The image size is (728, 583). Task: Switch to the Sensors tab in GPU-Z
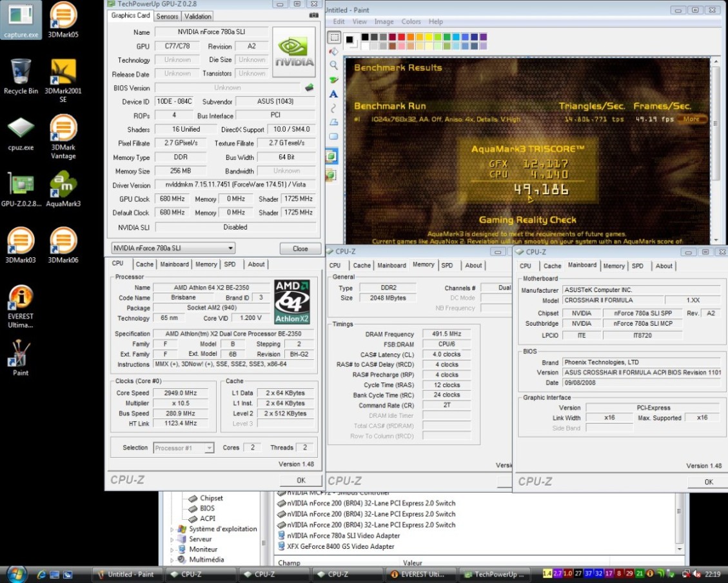[x=167, y=16]
